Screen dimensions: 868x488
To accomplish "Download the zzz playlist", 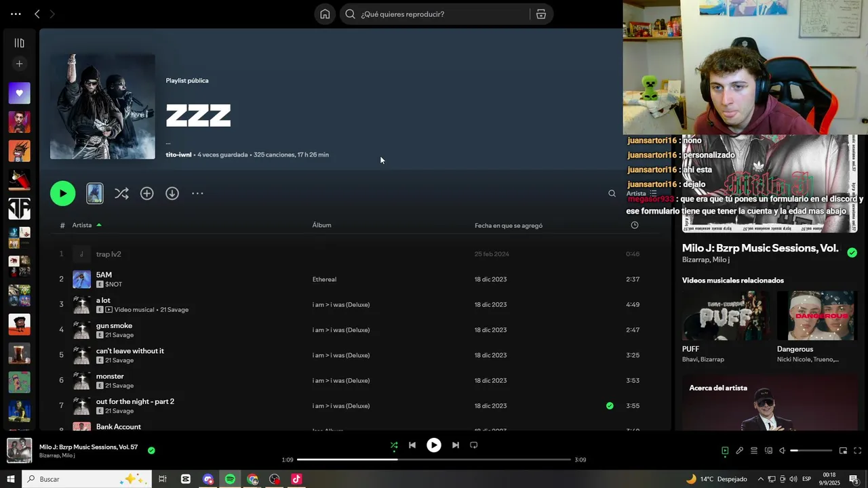I will pyautogui.click(x=172, y=193).
